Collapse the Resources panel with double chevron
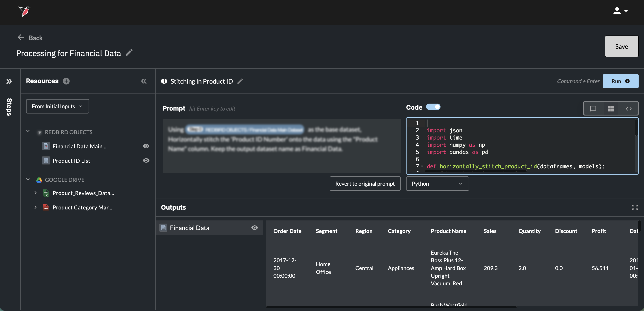Screen dimensions: 644x311 (144, 81)
